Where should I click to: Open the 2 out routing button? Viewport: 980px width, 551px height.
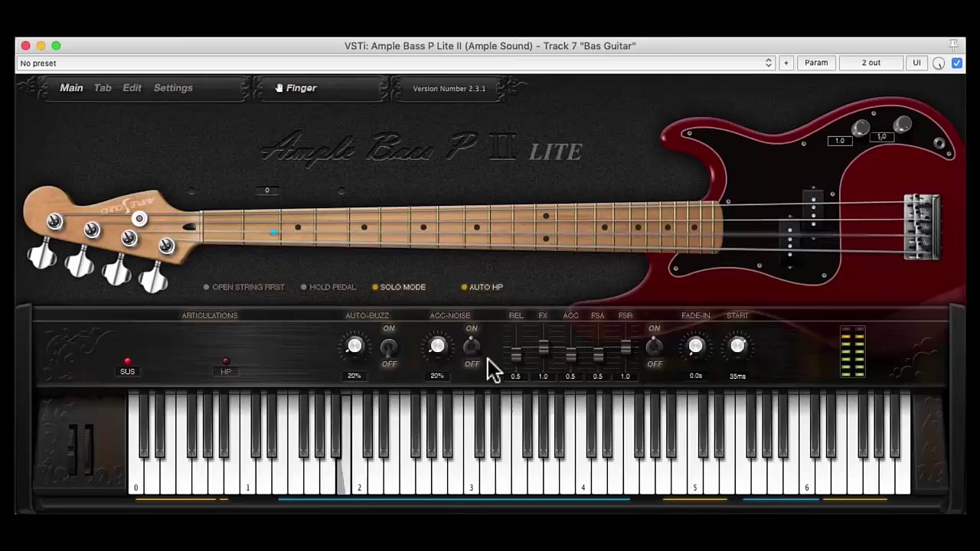coord(871,63)
